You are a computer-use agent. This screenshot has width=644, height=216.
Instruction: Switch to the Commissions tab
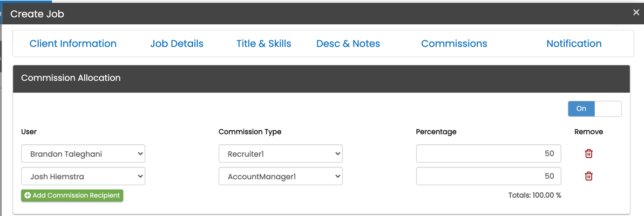tap(454, 44)
